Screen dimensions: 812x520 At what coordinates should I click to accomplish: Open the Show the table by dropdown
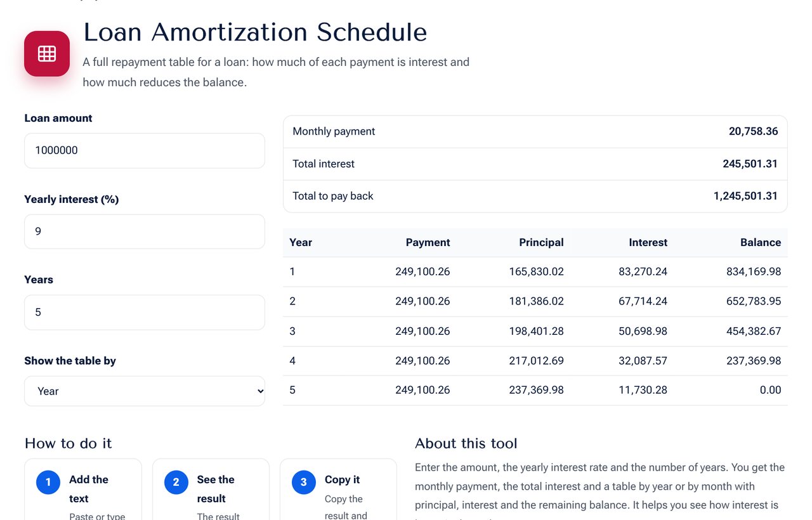click(x=145, y=391)
